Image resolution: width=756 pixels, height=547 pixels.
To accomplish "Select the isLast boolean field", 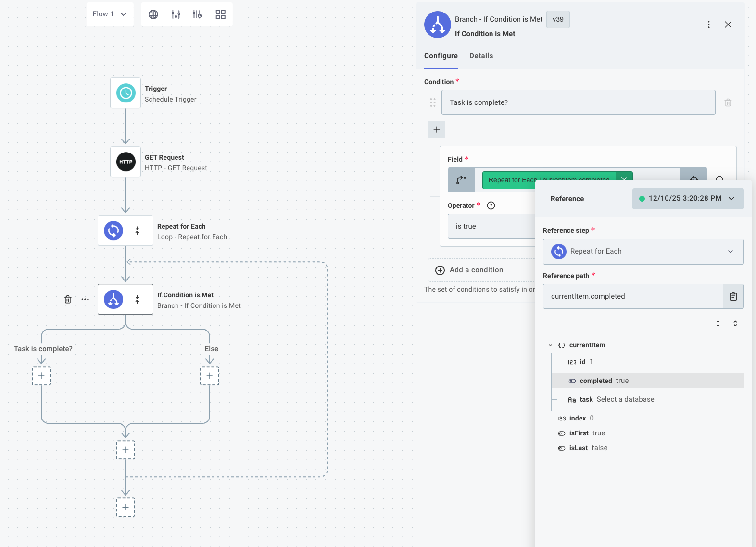I will coord(579,448).
